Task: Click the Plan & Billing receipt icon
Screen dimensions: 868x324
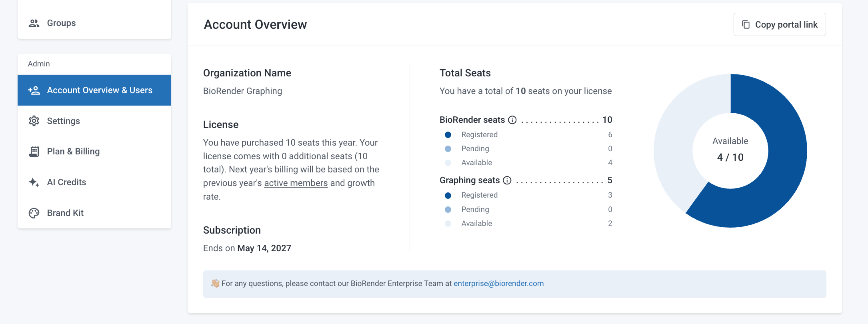Action: click(x=34, y=152)
